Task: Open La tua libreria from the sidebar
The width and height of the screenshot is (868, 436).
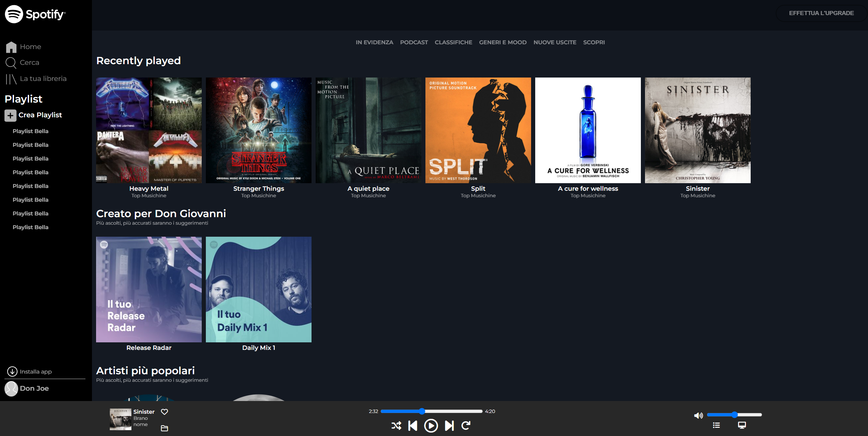Action: point(43,78)
